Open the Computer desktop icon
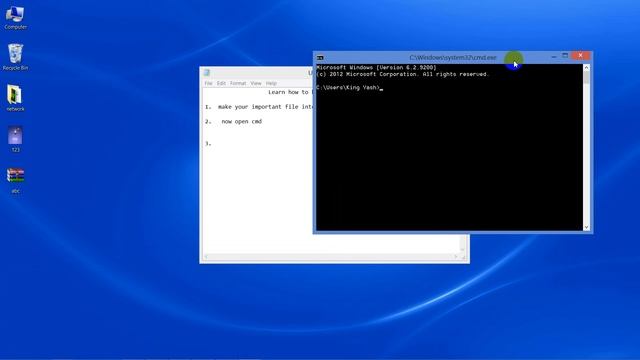Screen dimensions: 640x360 pos(16,18)
